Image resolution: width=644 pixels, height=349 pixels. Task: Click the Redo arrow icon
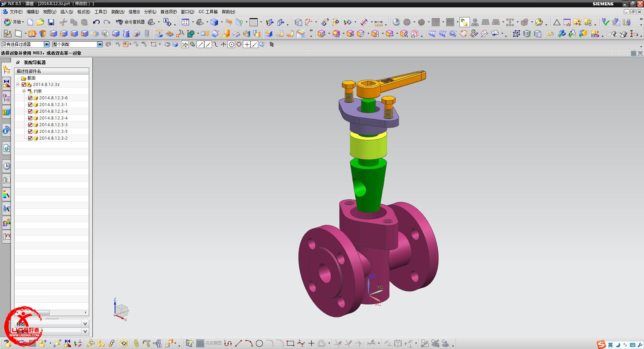107,22
